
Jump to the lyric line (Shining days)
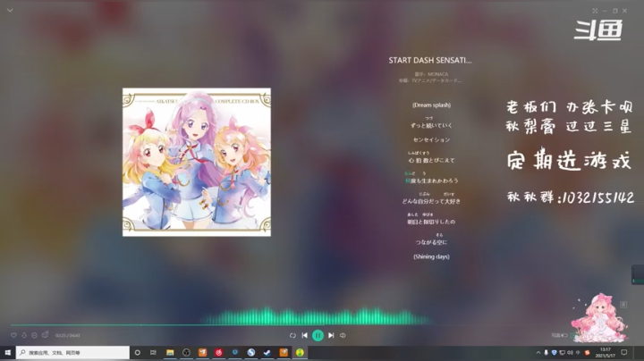431,256
